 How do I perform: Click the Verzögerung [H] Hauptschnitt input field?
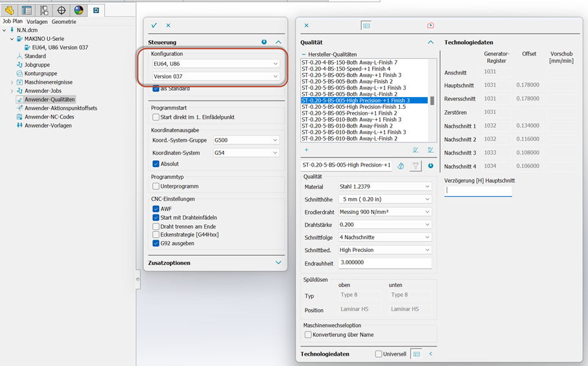click(478, 190)
